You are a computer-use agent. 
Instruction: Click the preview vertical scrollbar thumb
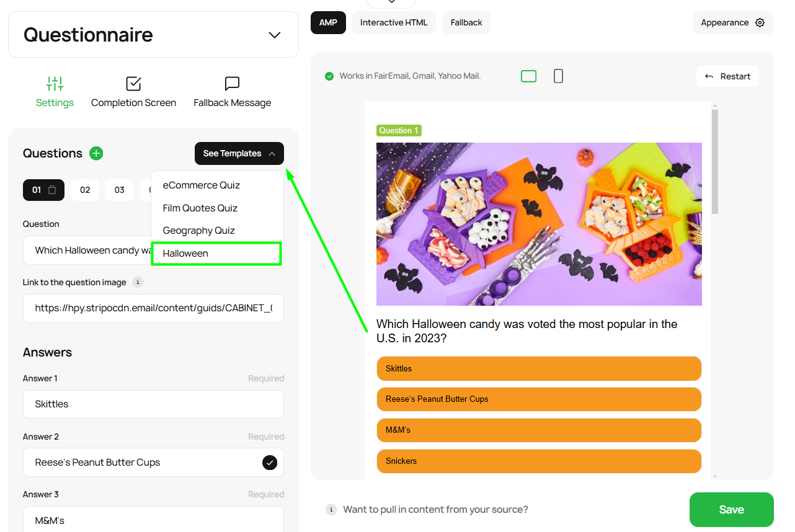point(715,162)
